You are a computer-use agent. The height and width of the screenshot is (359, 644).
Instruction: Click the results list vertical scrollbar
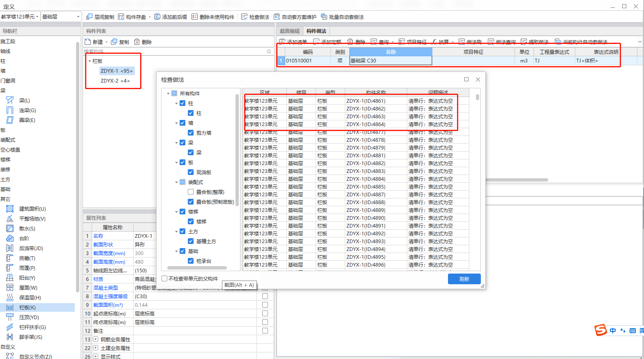(478, 97)
